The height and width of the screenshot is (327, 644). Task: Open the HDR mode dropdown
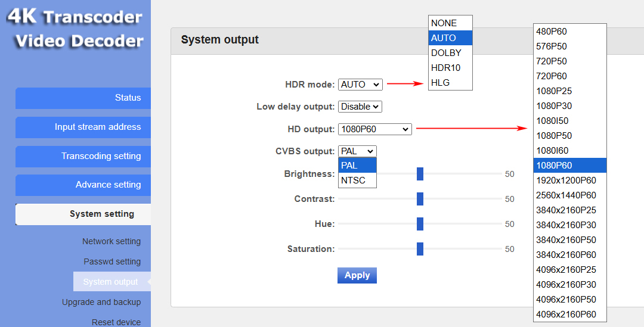360,85
